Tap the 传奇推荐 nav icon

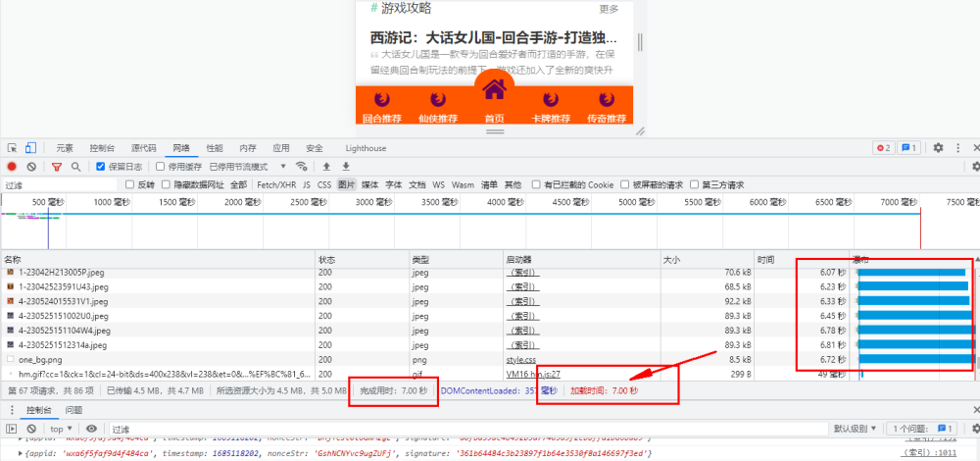(607, 99)
